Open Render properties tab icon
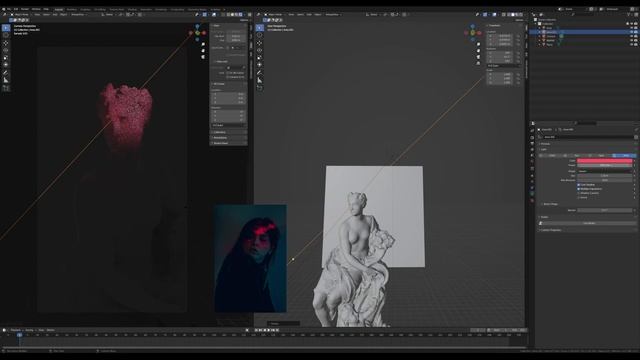 coord(532,137)
